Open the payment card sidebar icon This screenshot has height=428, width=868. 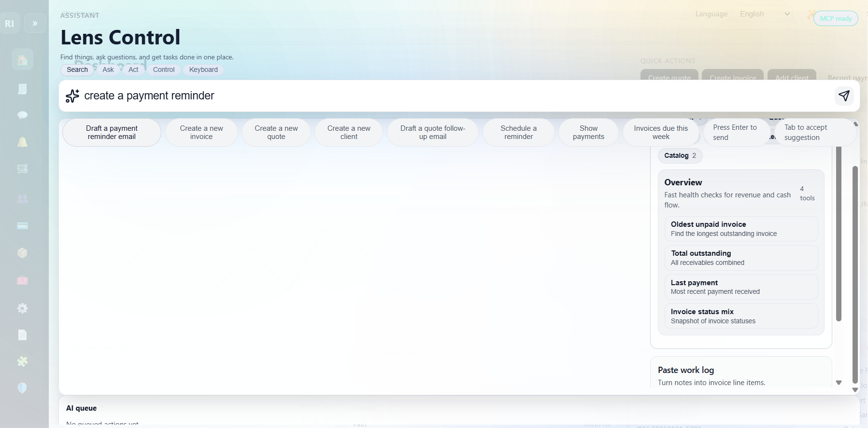tap(22, 226)
